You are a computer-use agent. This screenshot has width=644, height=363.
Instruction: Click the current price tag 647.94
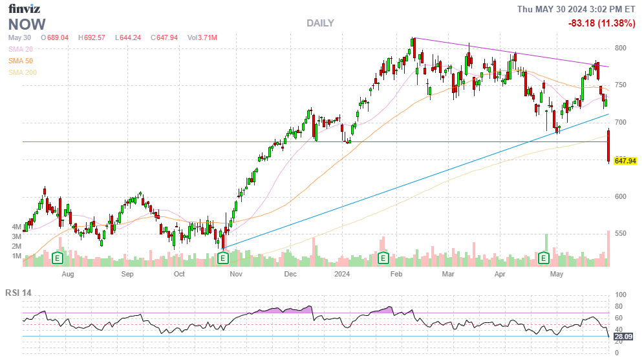tap(625, 161)
